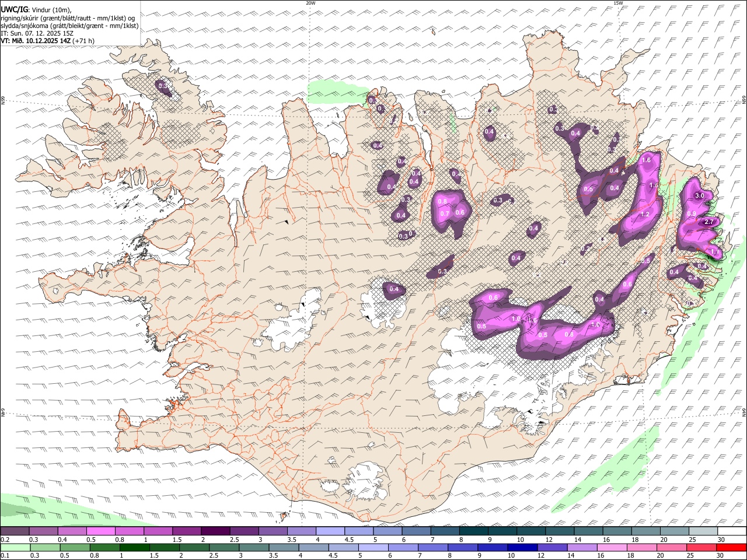Click the 2.7 precipitation value on the east coast
This screenshot has width=747, height=560.
(709, 222)
